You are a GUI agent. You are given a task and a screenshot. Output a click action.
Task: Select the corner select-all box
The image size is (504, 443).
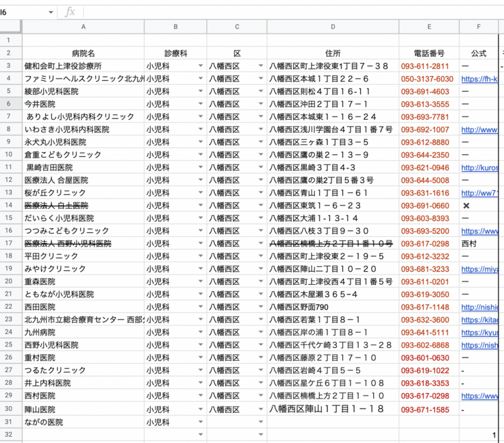10,27
